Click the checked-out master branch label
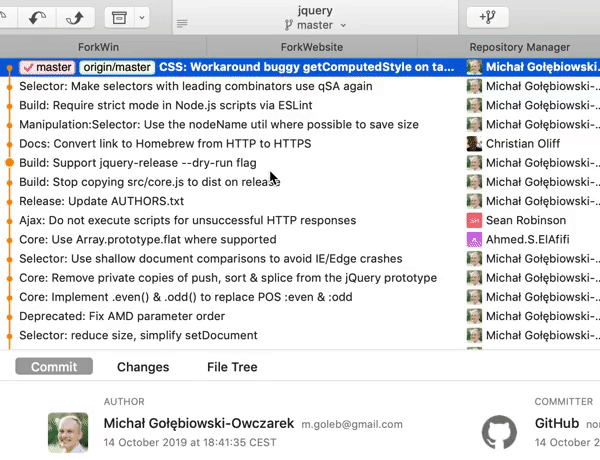This screenshot has height=460, width=600. tap(47, 67)
